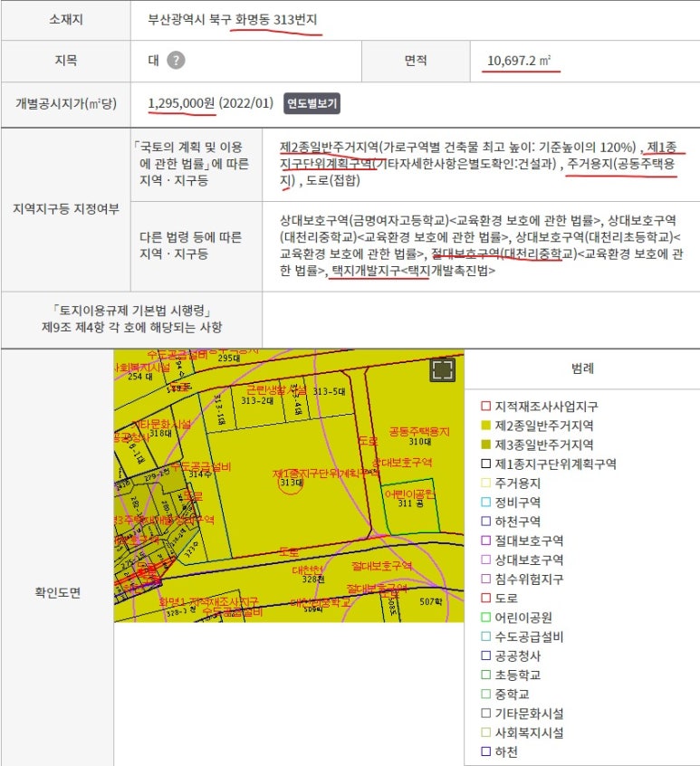Click the 제2종일반주거지역 yellow legend swatch
700x766 pixels.
pos(485,425)
